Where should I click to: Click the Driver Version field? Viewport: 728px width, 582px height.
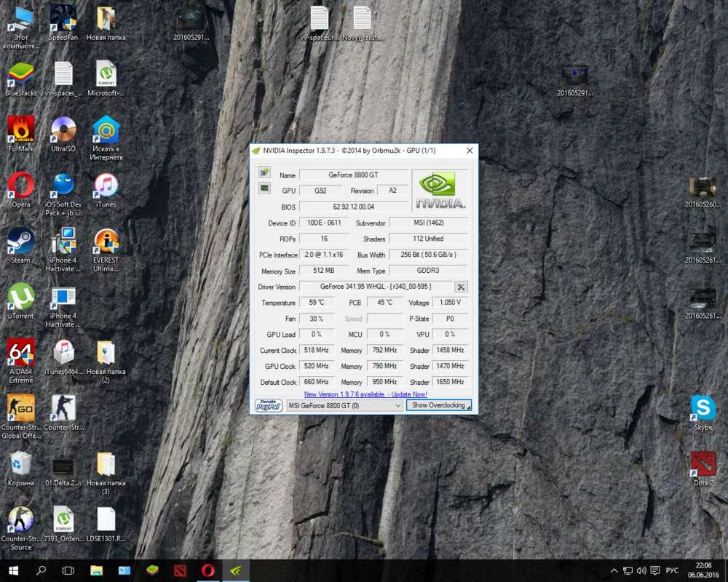[376, 287]
